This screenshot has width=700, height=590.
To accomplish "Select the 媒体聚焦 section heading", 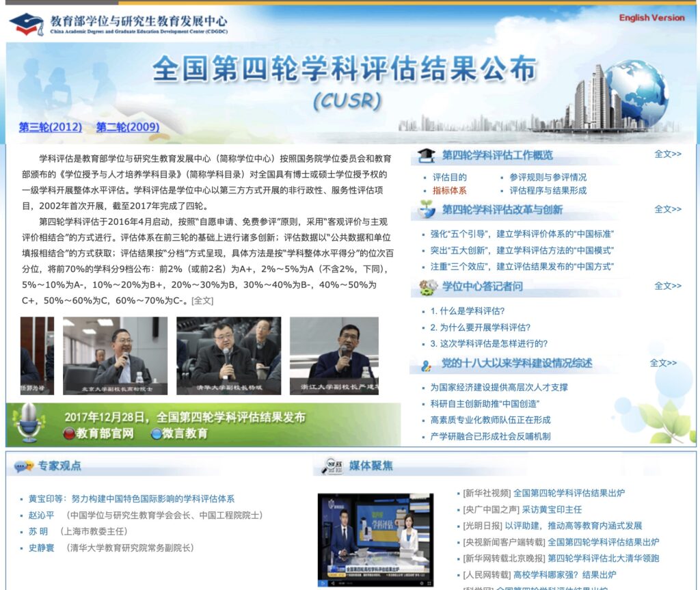I will pos(371,466).
